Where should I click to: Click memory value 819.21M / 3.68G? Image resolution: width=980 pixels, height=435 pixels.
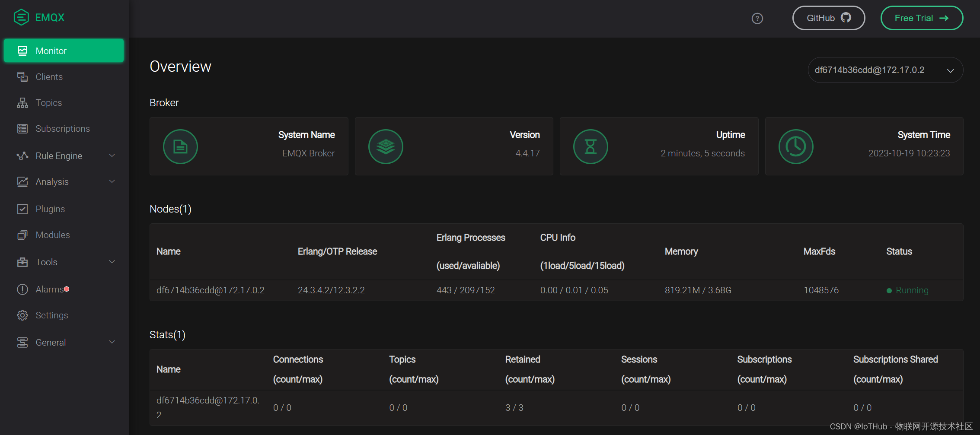pyautogui.click(x=698, y=290)
